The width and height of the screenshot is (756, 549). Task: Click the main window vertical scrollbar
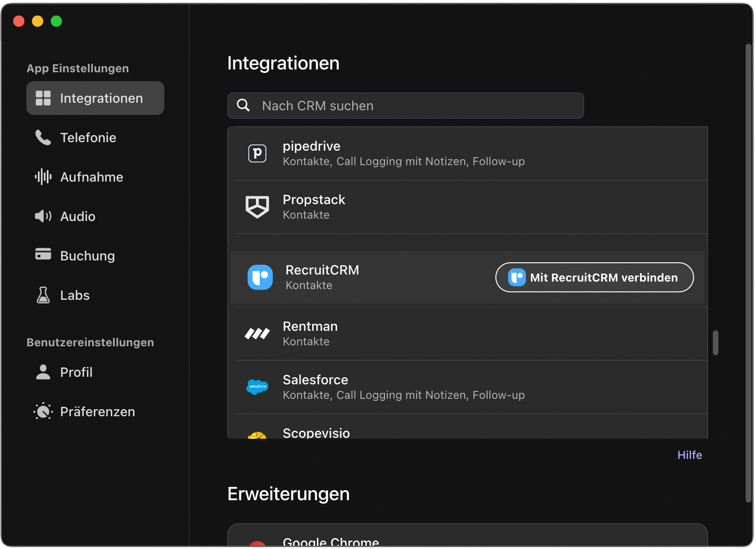(x=748, y=273)
